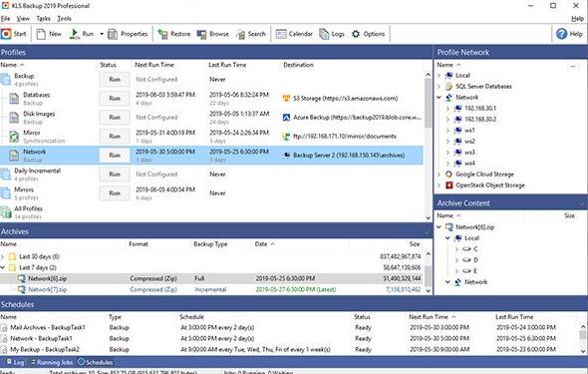
Task: Open the Run dropdown arrow
Action: (102, 34)
